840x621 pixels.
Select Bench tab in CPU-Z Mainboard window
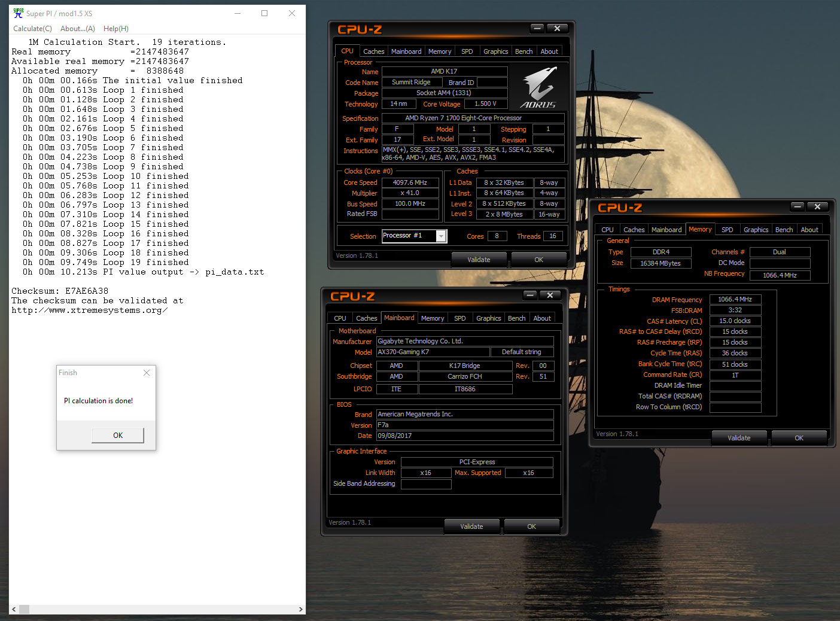pos(517,318)
